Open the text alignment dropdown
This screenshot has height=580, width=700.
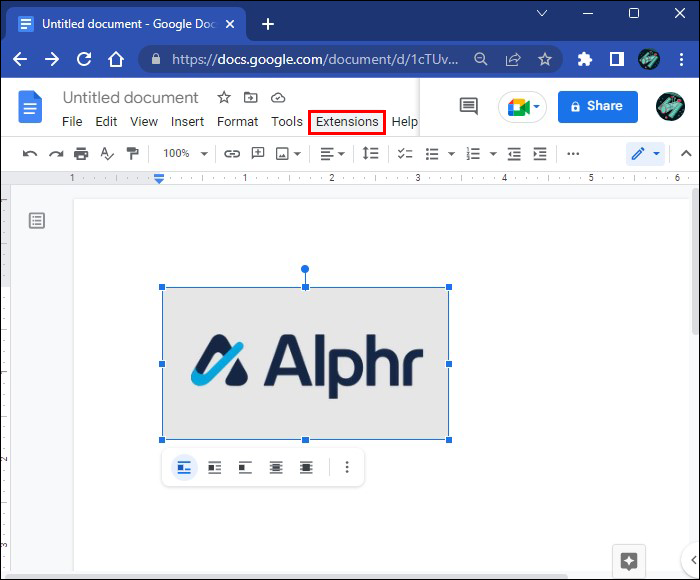333,154
